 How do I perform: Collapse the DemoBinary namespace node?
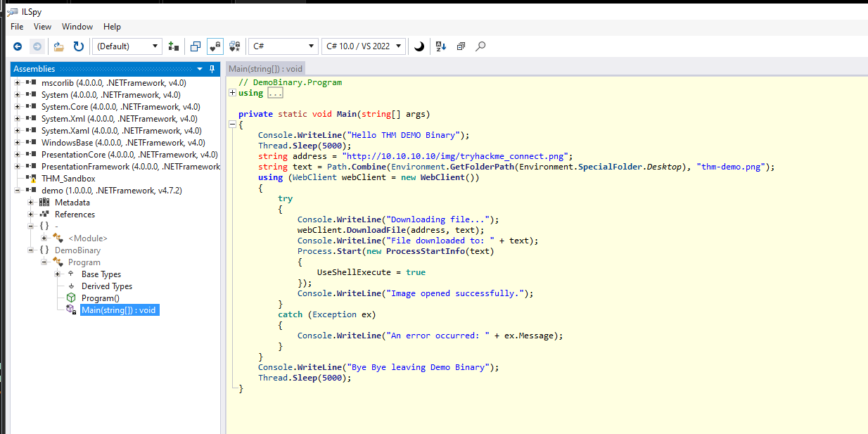coord(31,250)
